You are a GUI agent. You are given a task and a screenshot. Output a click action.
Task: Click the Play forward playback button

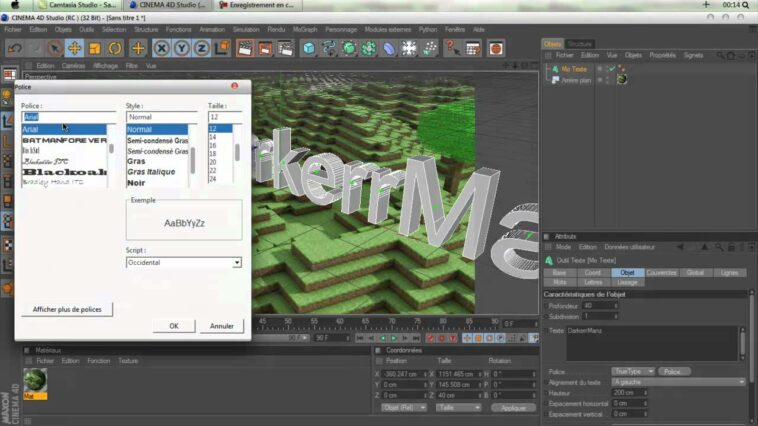pos(394,338)
